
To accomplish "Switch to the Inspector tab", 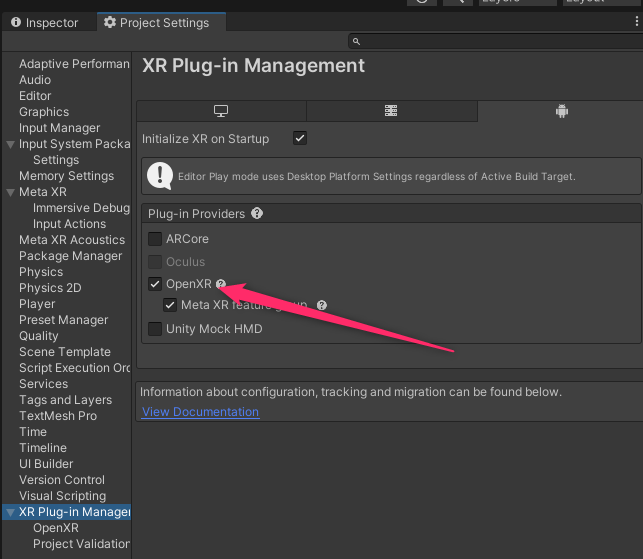I will (x=44, y=23).
